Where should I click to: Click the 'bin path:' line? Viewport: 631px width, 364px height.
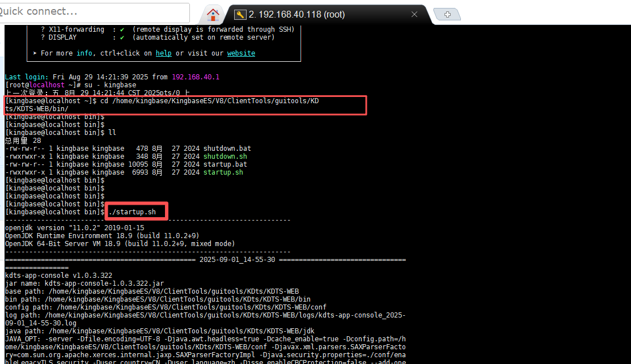tap(158, 299)
